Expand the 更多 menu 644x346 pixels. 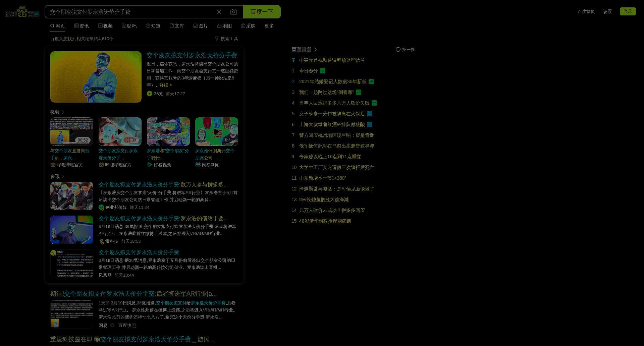[x=269, y=26]
